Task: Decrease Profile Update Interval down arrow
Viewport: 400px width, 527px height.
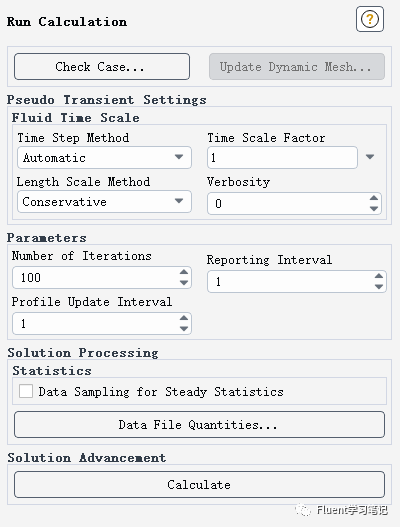Action: tap(184, 329)
